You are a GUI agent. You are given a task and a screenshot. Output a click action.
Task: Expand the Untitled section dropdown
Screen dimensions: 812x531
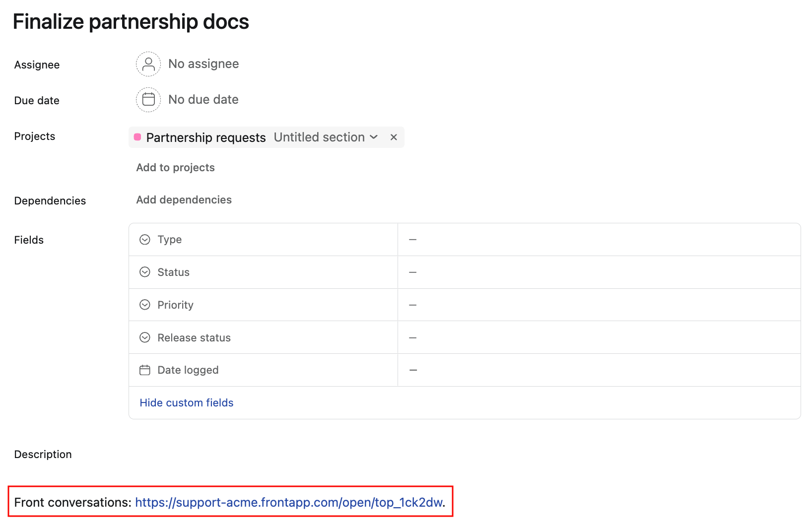(374, 137)
